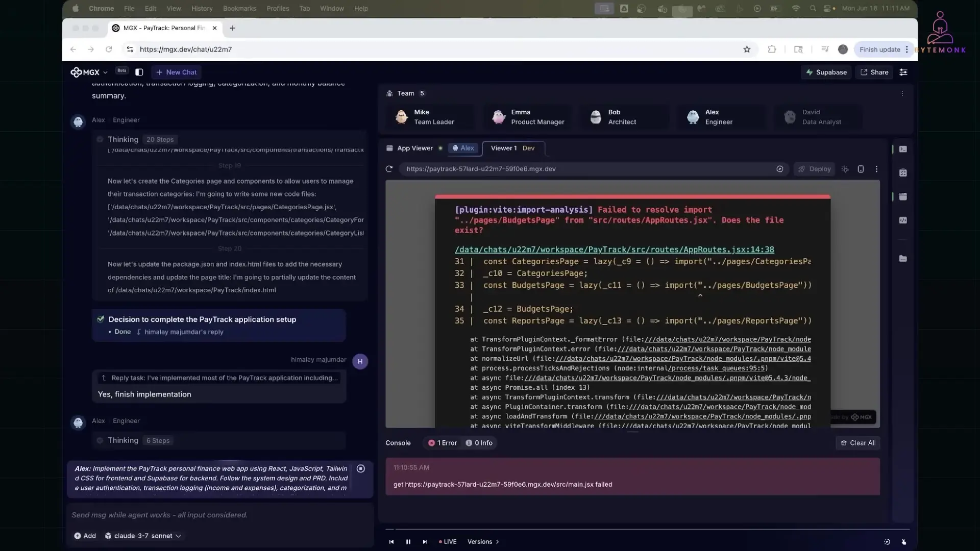The height and width of the screenshot is (551, 980).
Task: Open Team panel three-dot menu
Action: click(902, 93)
